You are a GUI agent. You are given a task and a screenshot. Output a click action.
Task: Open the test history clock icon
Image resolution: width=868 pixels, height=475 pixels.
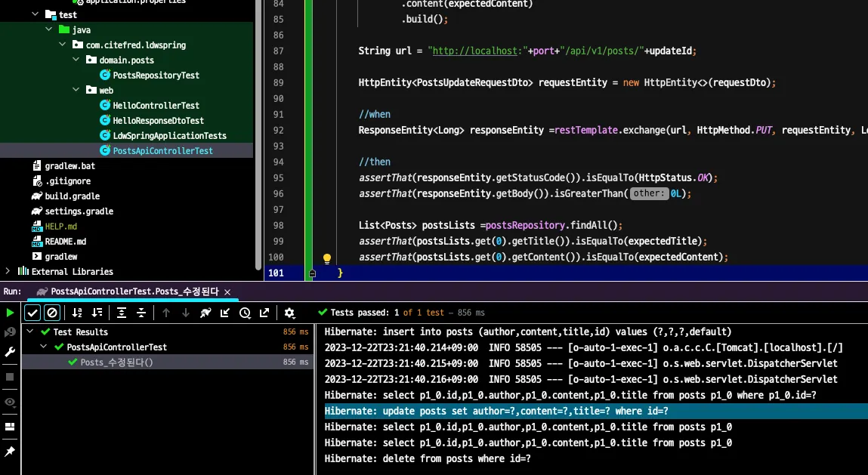tap(245, 313)
